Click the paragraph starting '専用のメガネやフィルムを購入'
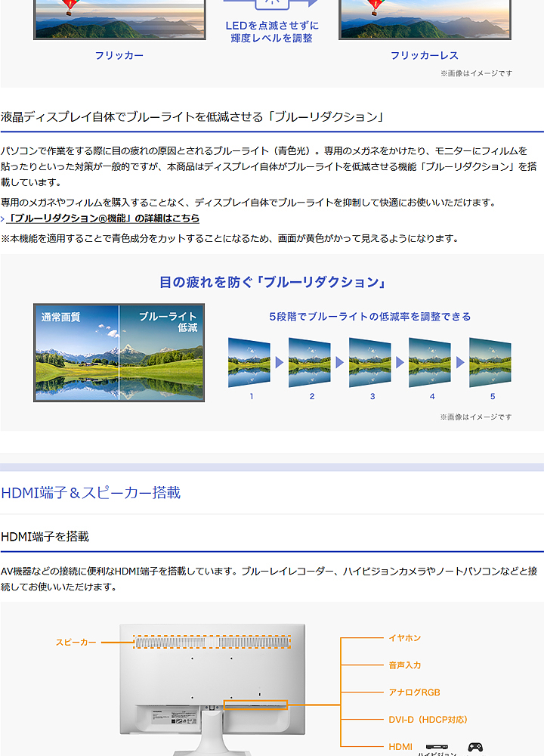Viewport: 544px width, 756px height. click(x=249, y=203)
